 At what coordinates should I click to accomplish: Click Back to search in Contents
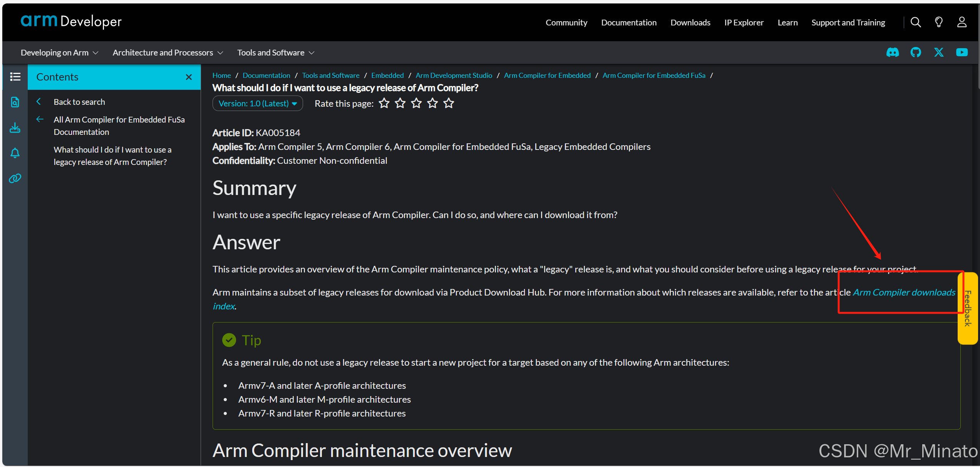pos(79,102)
